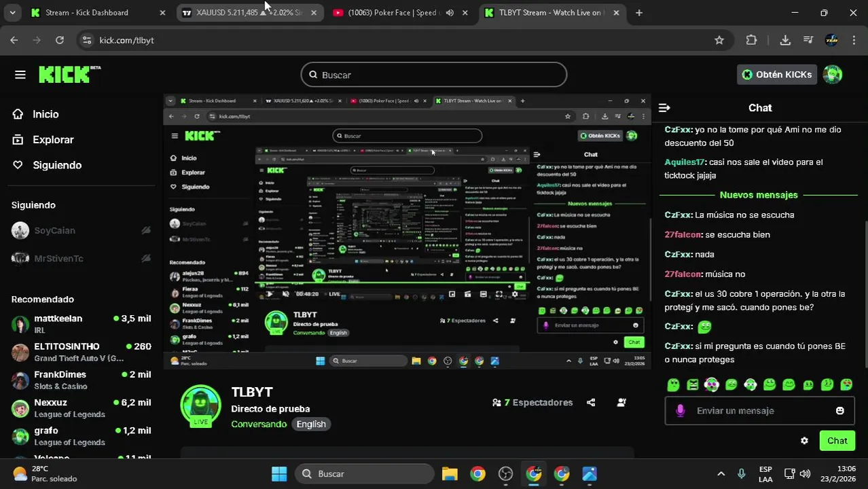
Task: Open followed channel SoyCaian
Action: [82, 230]
